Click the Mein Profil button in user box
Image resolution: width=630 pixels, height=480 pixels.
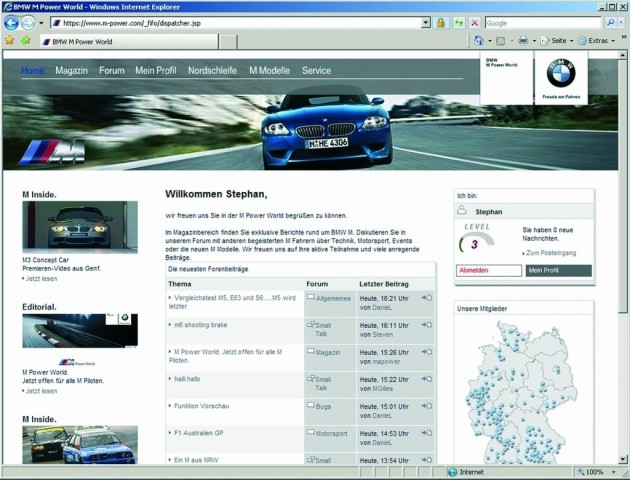pyautogui.click(x=558, y=270)
